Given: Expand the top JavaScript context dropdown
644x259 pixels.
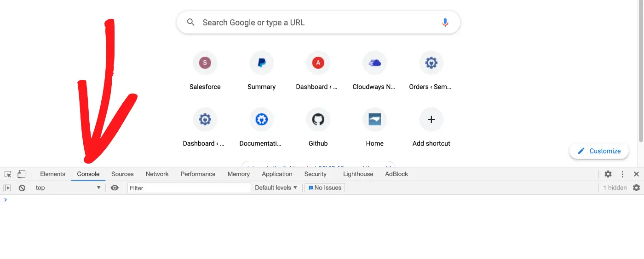Looking at the screenshot, I should (x=68, y=188).
